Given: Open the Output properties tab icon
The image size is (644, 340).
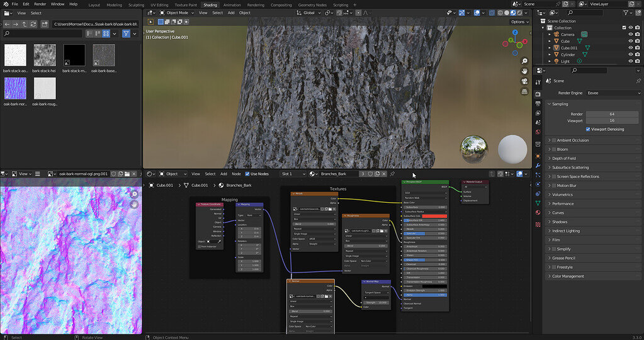Looking at the screenshot, I should (x=538, y=103).
